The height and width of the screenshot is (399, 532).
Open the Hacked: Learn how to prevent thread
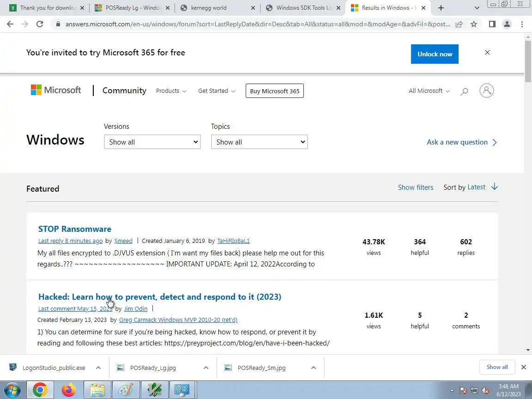[159, 297]
